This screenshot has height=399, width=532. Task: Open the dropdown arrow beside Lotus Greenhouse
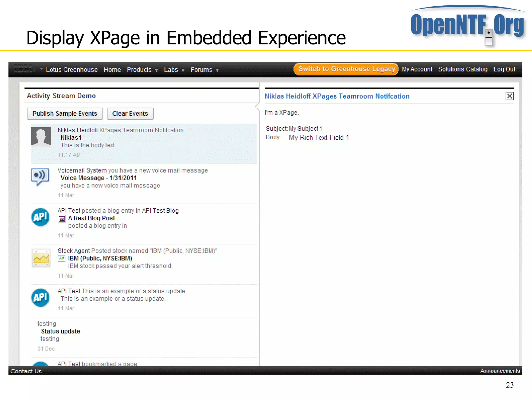(x=41, y=69)
